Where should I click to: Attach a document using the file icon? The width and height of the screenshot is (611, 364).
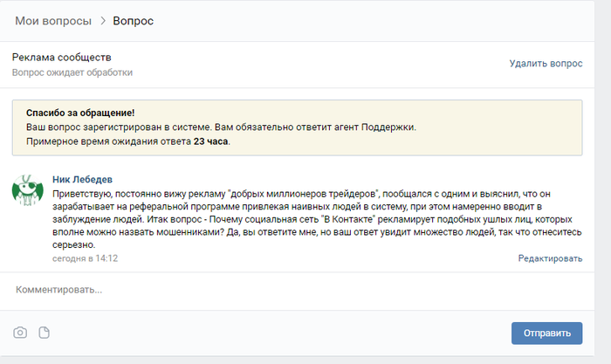click(x=44, y=333)
